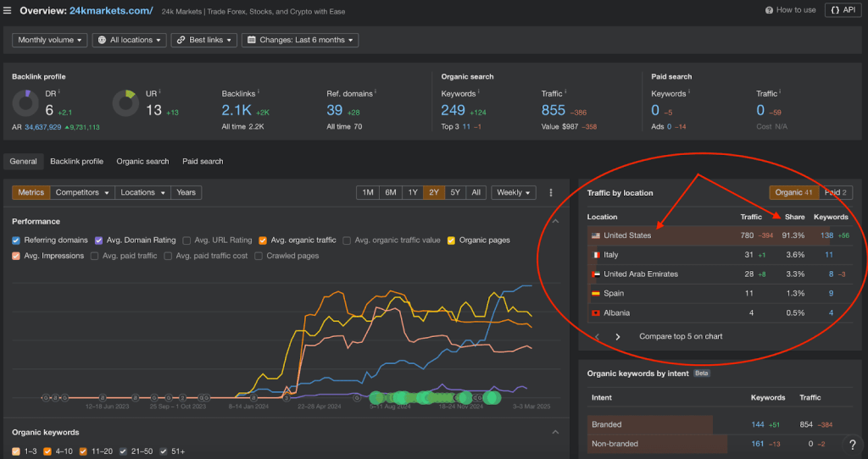
Task: Toggle the 11–20 positions checkbox
Action: click(x=82, y=451)
